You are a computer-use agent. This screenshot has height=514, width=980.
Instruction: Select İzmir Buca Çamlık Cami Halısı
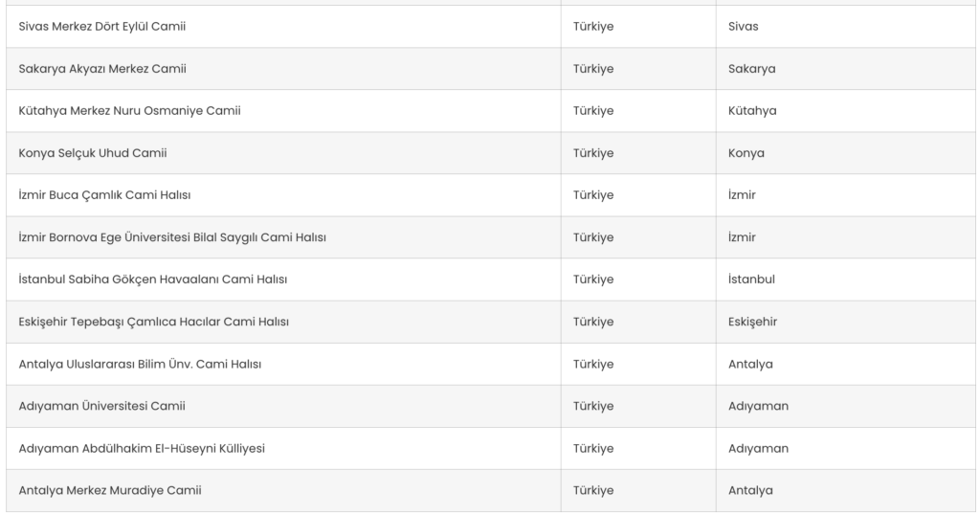pos(104,195)
